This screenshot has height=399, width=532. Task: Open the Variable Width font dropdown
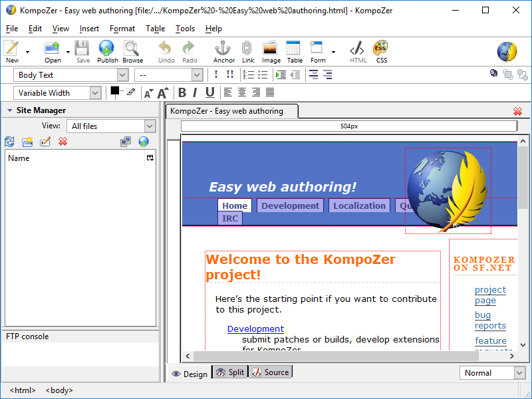pos(58,92)
